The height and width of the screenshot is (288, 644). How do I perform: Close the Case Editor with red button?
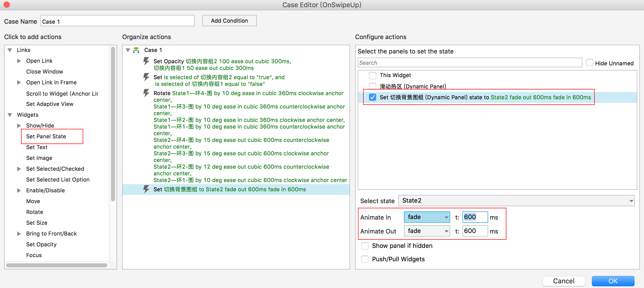pyautogui.click(x=7, y=5)
